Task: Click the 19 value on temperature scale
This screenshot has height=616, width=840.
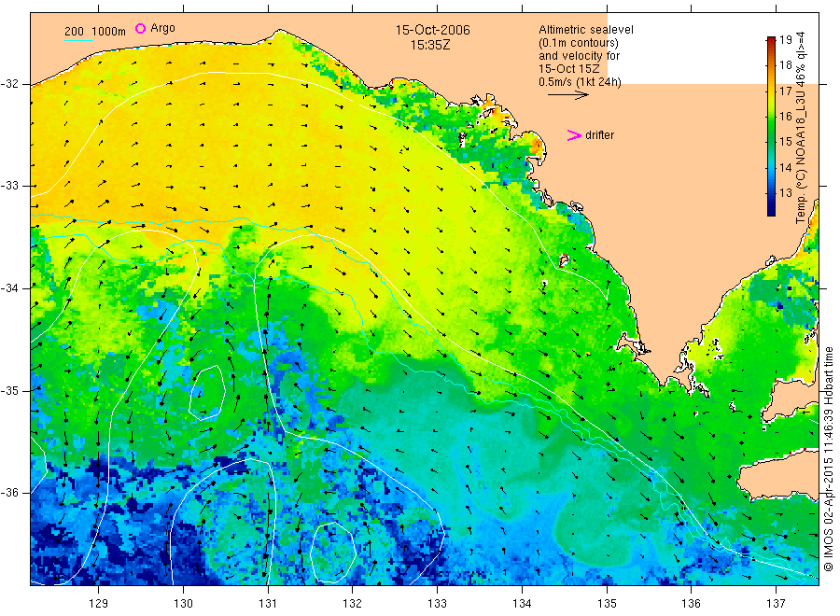Action: click(x=785, y=39)
